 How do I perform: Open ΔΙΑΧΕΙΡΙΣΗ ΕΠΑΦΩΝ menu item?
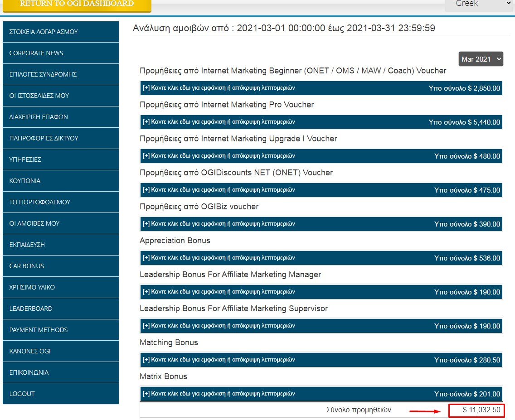tap(61, 117)
